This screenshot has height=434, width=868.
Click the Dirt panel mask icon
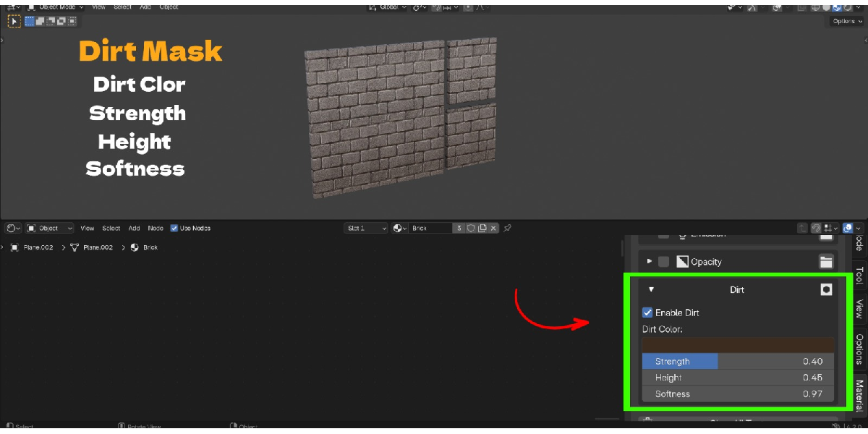point(826,289)
